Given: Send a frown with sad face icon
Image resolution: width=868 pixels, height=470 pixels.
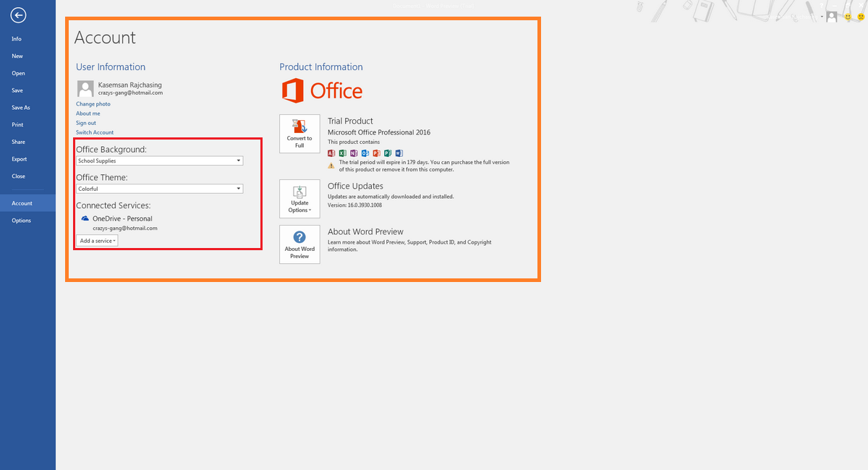Looking at the screenshot, I should click(x=859, y=16).
